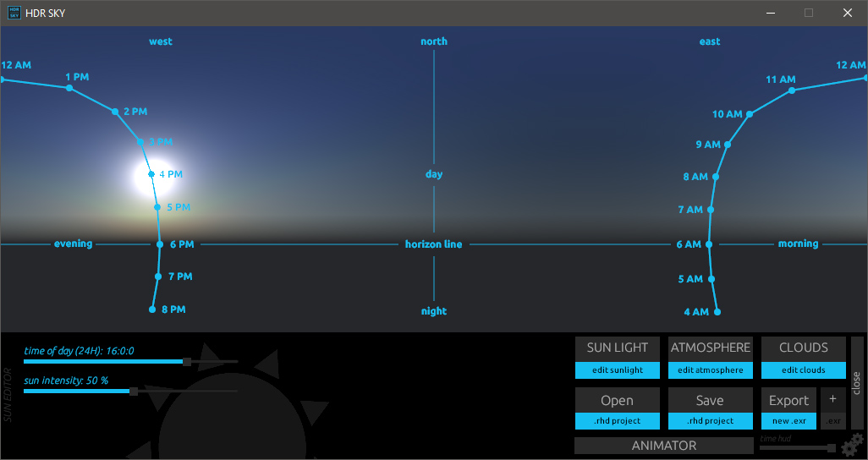This screenshot has width=868, height=460.
Task: Select the 1 PM sun position marker
Action: (x=69, y=88)
